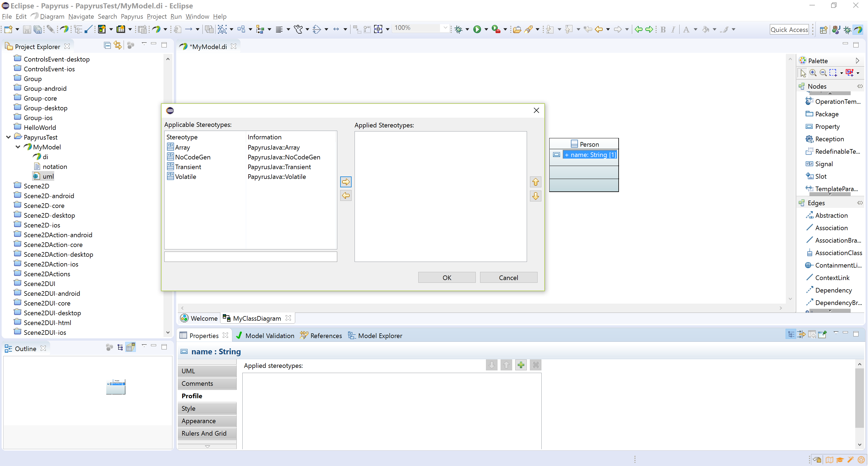Move applied stereotype up in dialog
This screenshot has width=868, height=466.
click(x=535, y=182)
